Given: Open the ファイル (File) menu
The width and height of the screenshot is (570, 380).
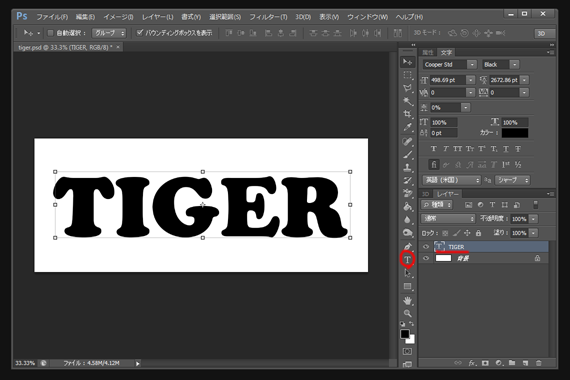Looking at the screenshot, I should pos(52,17).
